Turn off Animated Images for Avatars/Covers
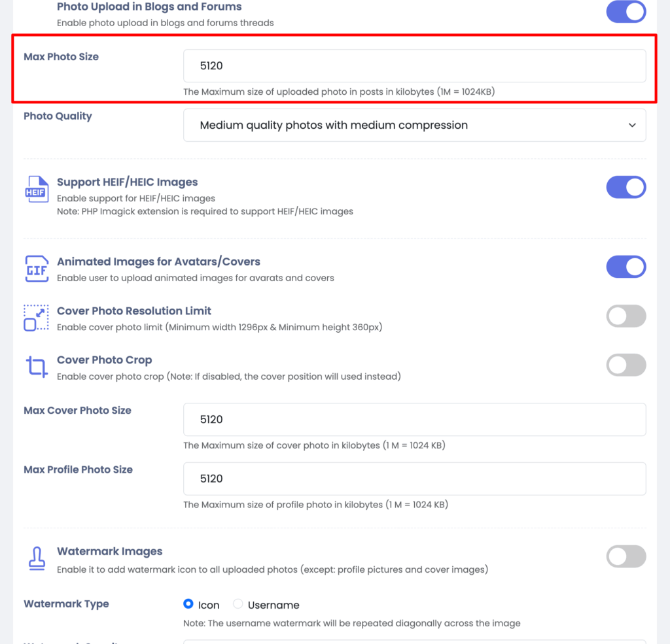Screen dimensions: 670x644 (x=626, y=267)
